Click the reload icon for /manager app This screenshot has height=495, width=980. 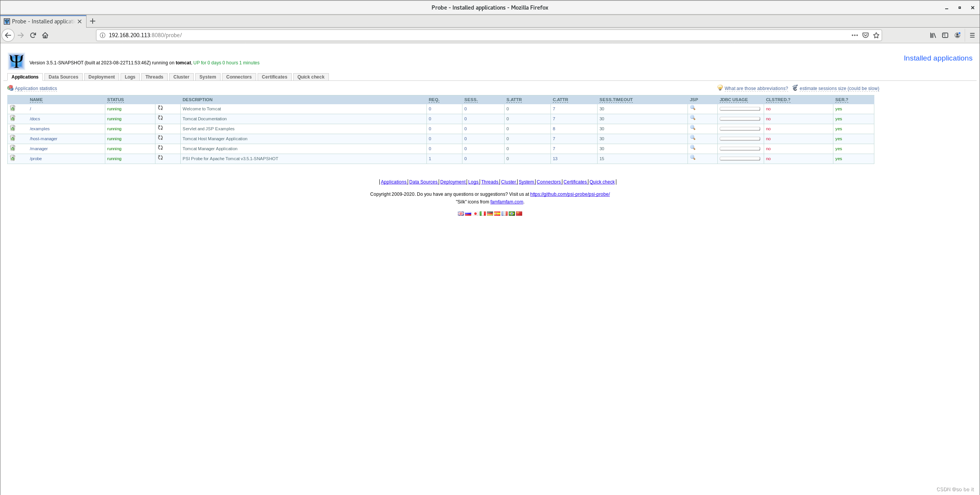160,148
